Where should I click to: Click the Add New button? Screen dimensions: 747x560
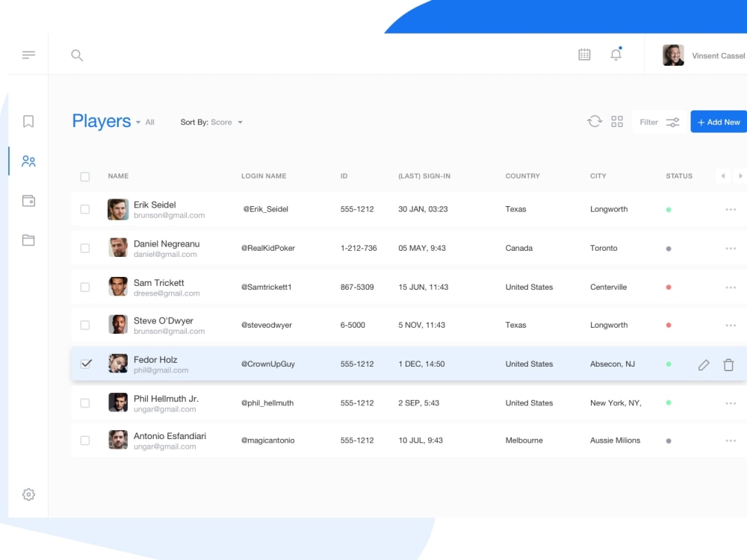(719, 122)
